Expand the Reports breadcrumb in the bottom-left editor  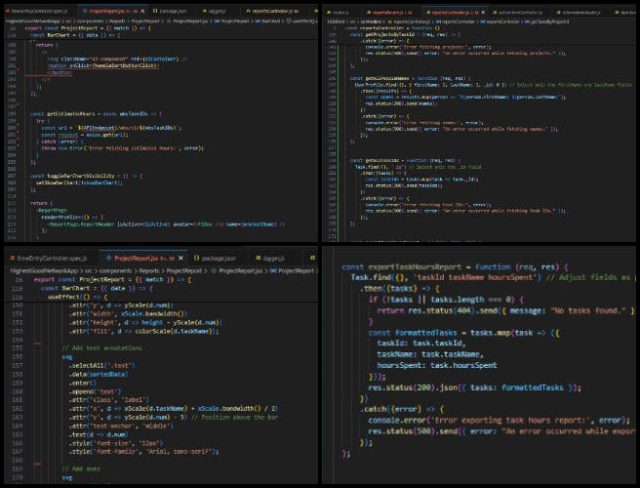coord(147,270)
